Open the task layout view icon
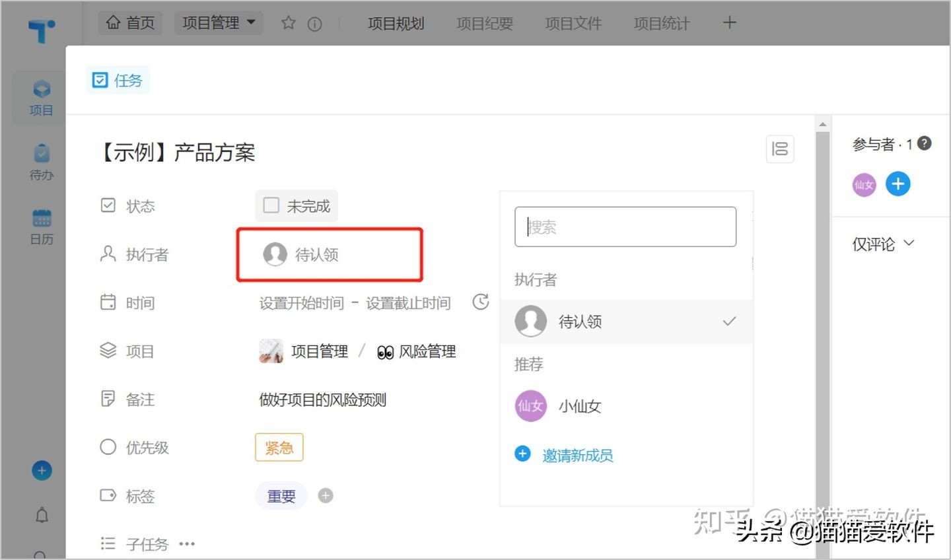This screenshot has width=951, height=560. [x=780, y=149]
